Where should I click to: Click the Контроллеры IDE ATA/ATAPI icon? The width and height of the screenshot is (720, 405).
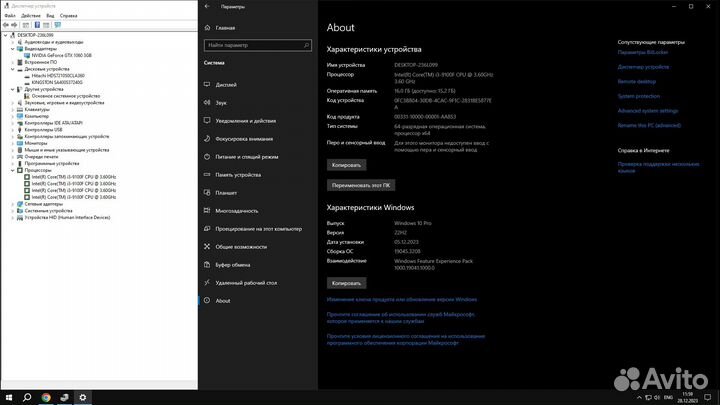click(x=20, y=123)
